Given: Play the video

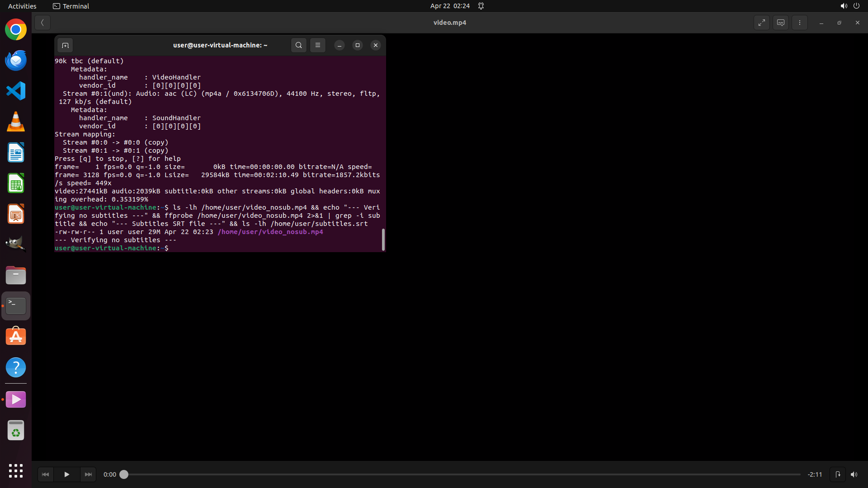Looking at the screenshot, I should coord(66,474).
